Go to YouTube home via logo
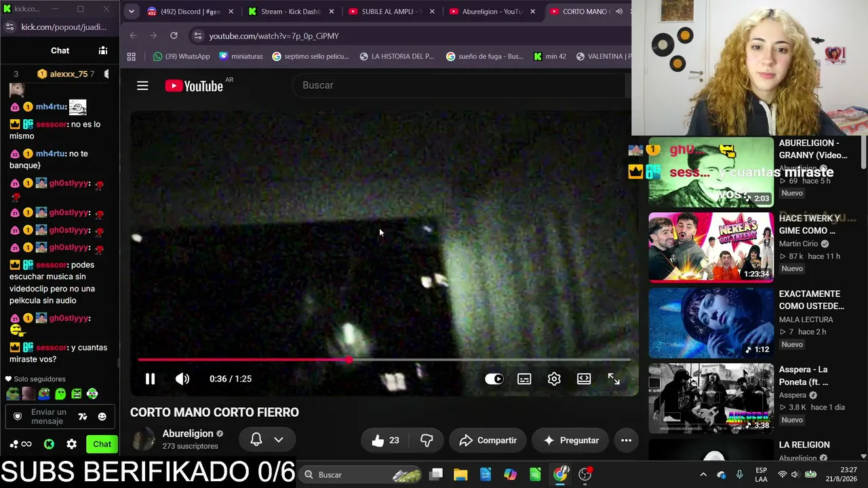The width and height of the screenshot is (868, 488). pyautogui.click(x=194, y=85)
